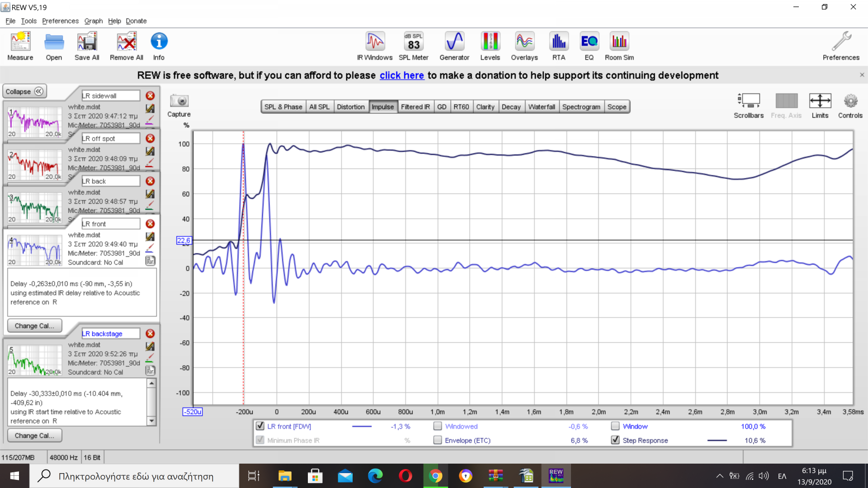Image resolution: width=868 pixels, height=488 pixels.
Task: Open the Room Sim tool
Action: 619,46
